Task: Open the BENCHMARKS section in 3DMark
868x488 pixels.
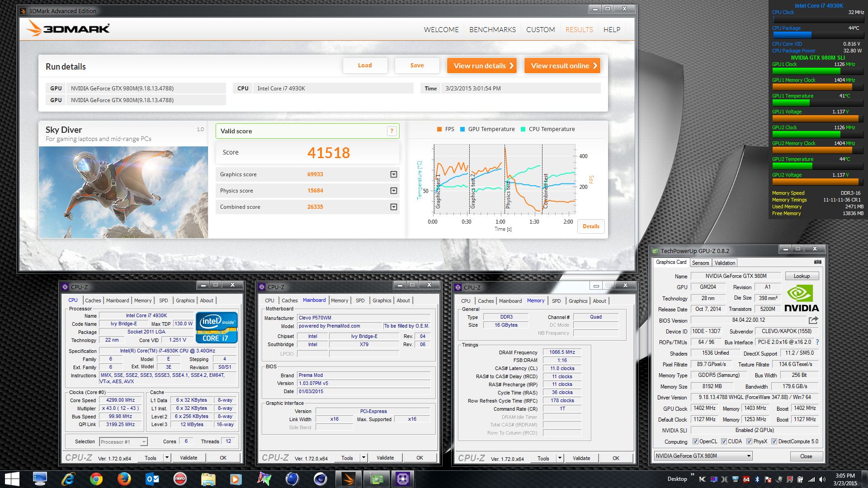Action: [x=492, y=30]
